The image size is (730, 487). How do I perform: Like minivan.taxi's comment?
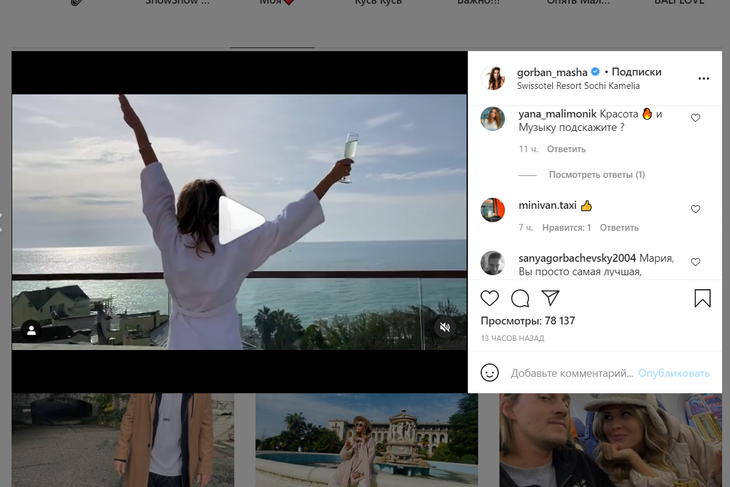click(x=696, y=209)
